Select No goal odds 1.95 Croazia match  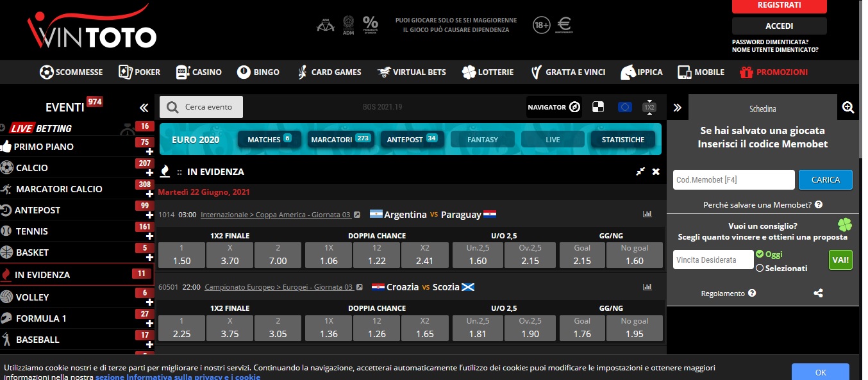click(x=635, y=327)
